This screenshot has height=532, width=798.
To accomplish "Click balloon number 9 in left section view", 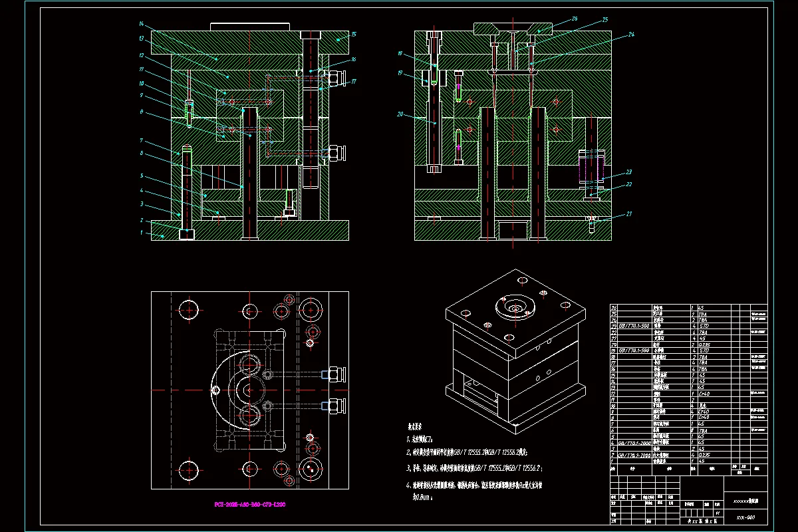I will 141,96.
